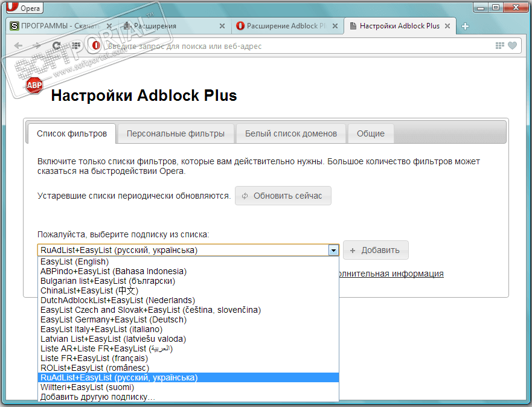Collapse the subscription dropdown arrow

(333, 251)
